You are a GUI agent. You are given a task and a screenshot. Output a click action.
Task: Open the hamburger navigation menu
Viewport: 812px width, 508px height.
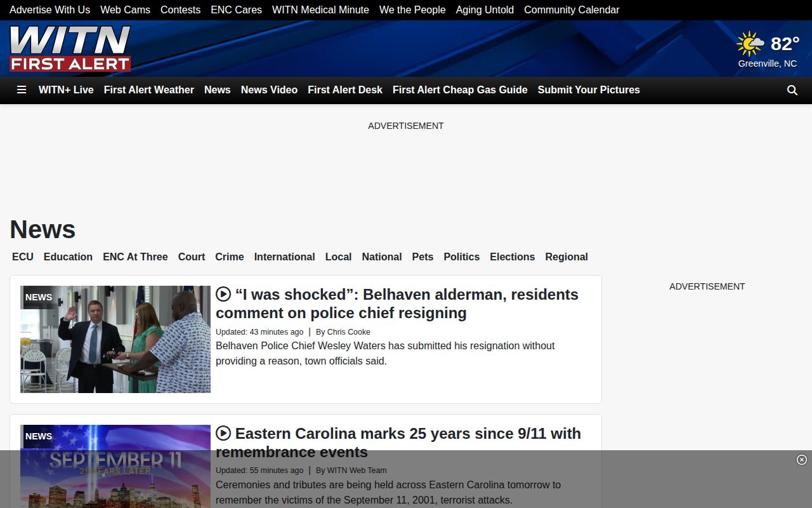22,90
